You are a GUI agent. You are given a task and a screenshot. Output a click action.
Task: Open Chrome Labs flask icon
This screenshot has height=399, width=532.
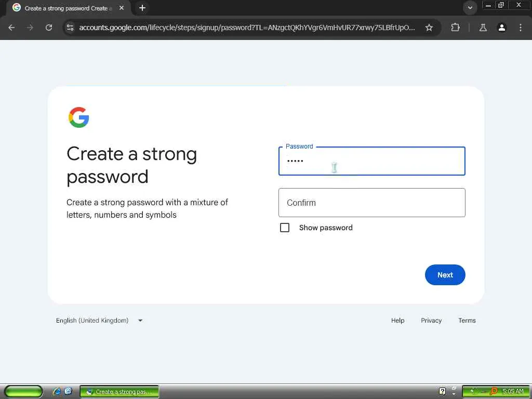point(483,28)
